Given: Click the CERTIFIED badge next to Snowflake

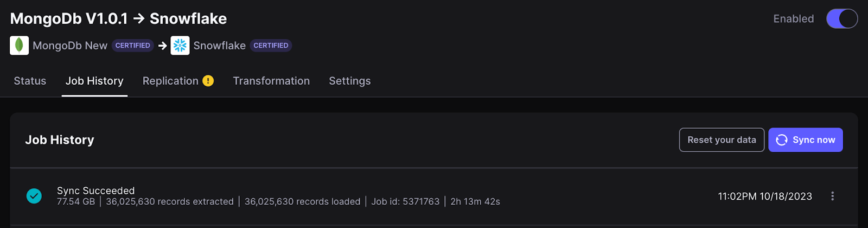Looking at the screenshot, I should 271,46.
